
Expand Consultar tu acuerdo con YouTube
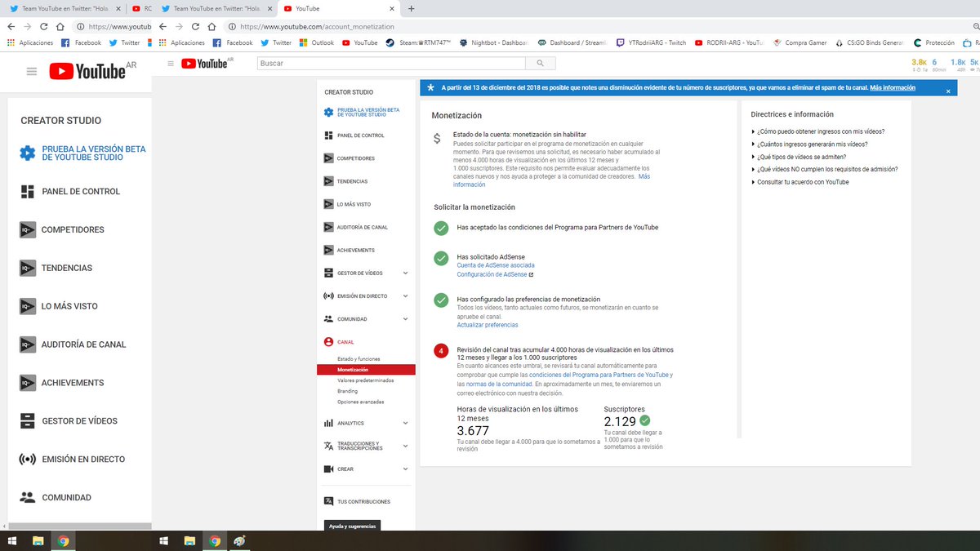coord(800,182)
